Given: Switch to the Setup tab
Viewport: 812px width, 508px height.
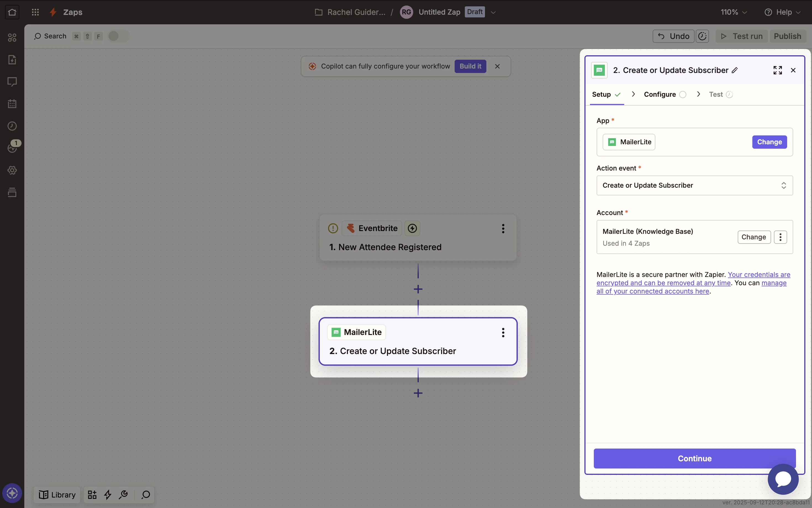Looking at the screenshot, I should (607, 95).
